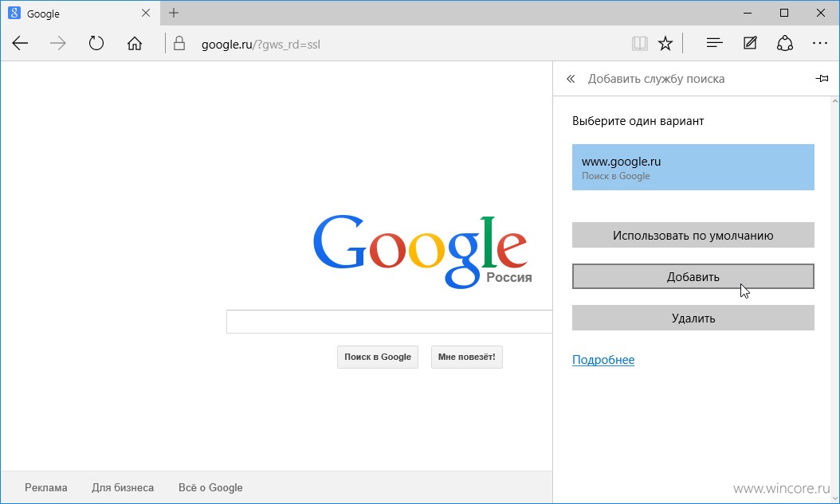Click the padlock security icon

179,43
